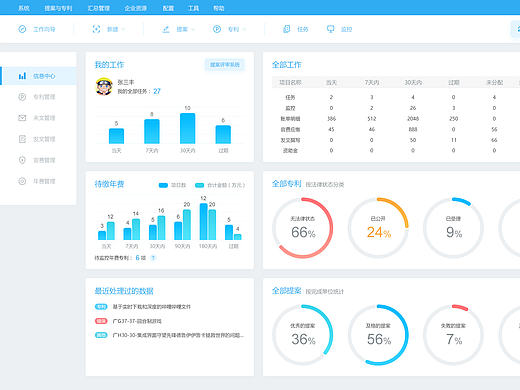Click the 项目名称 column header
Image resolution: width=520 pixels, height=390 pixels.
click(290, 82)
